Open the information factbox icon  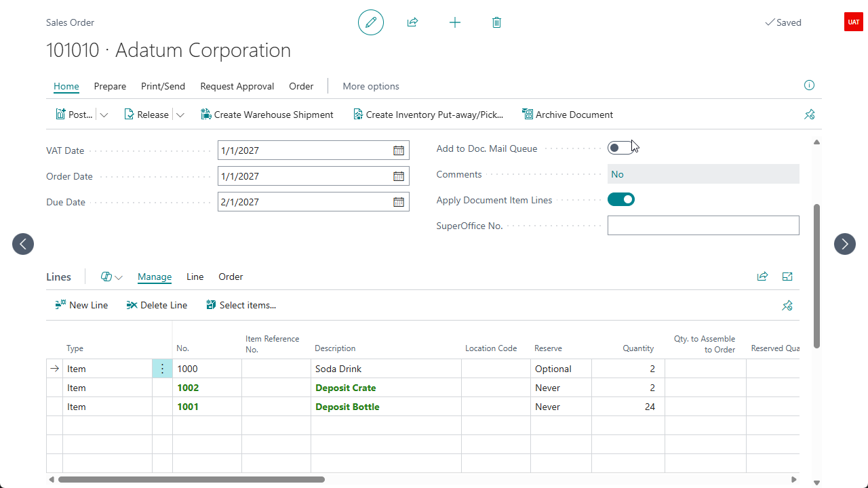pyautogui.click(x=809, y=85)
